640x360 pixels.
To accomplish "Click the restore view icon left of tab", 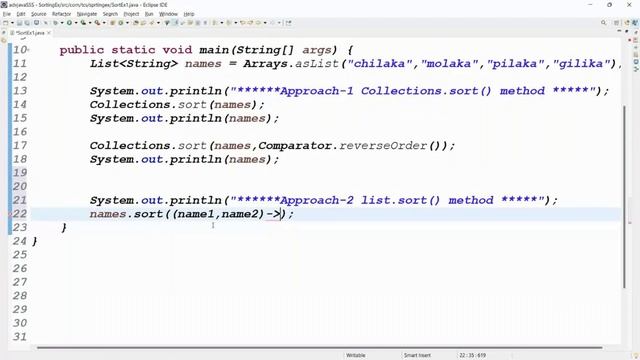I will (4, 33).
